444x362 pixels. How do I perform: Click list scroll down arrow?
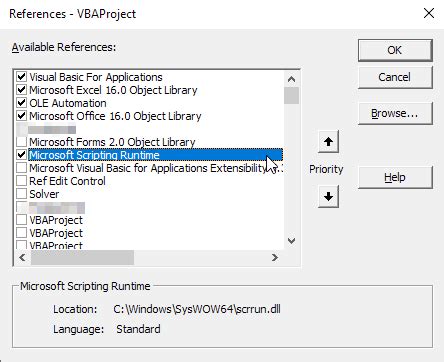point(292,241)
